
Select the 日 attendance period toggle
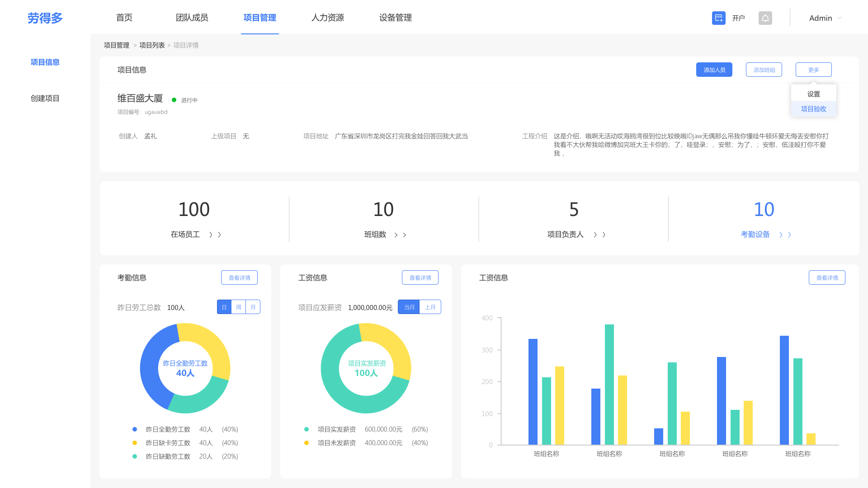click(x=224, y=307)
